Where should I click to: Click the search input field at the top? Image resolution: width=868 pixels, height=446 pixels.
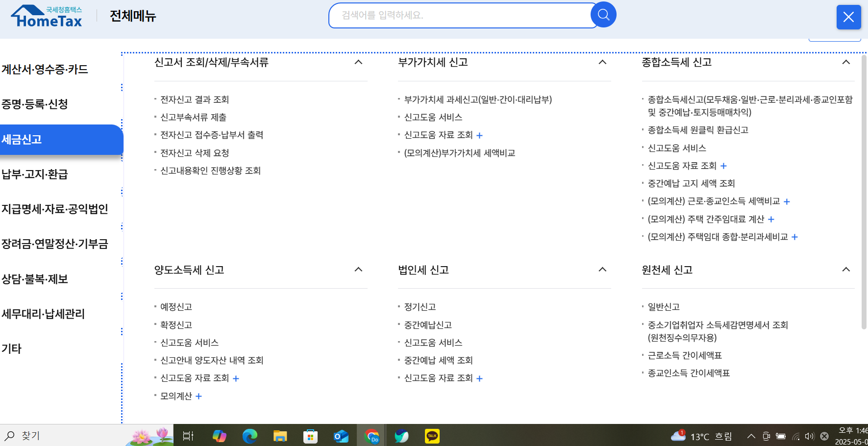pos(461,15)
